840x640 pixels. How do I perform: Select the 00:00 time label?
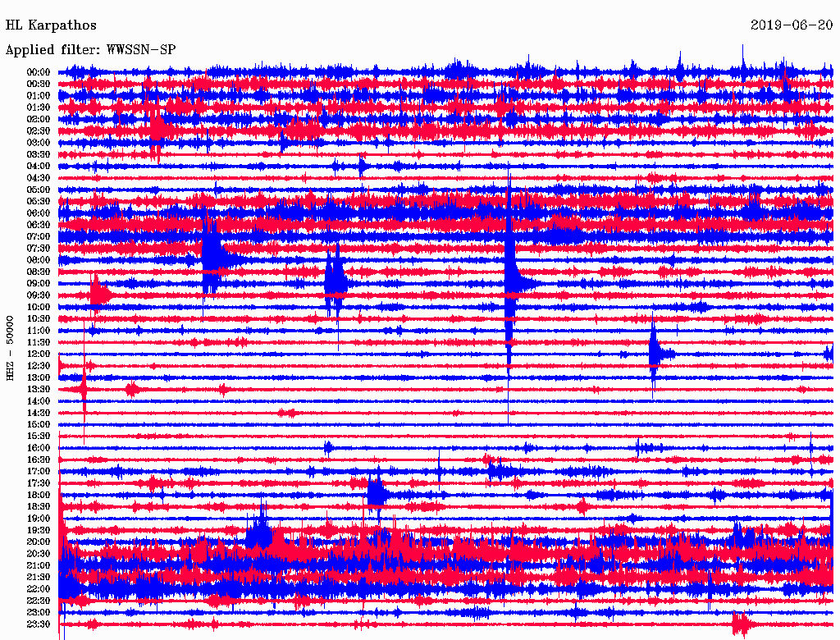coord(39,72)
